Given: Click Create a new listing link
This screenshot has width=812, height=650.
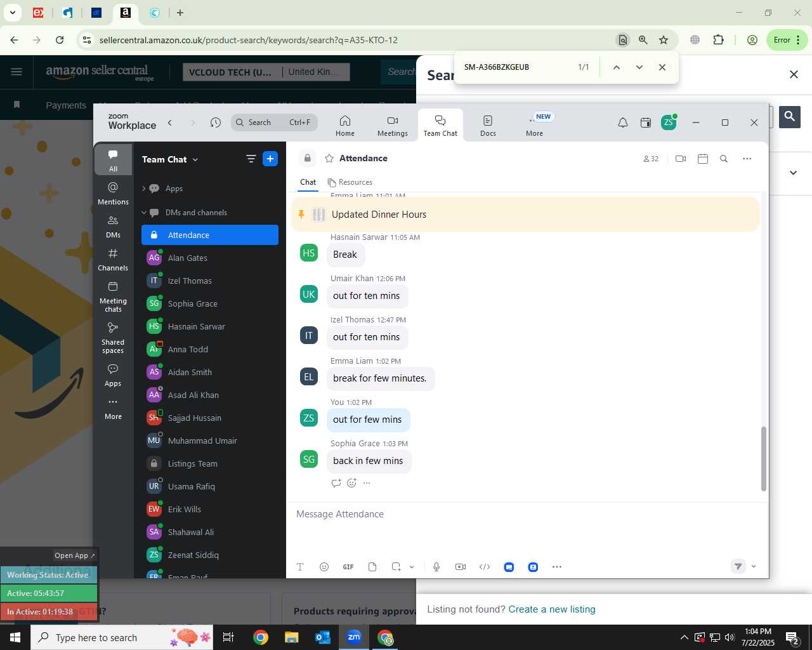Looking at the screenshot, I should [552, 609].
